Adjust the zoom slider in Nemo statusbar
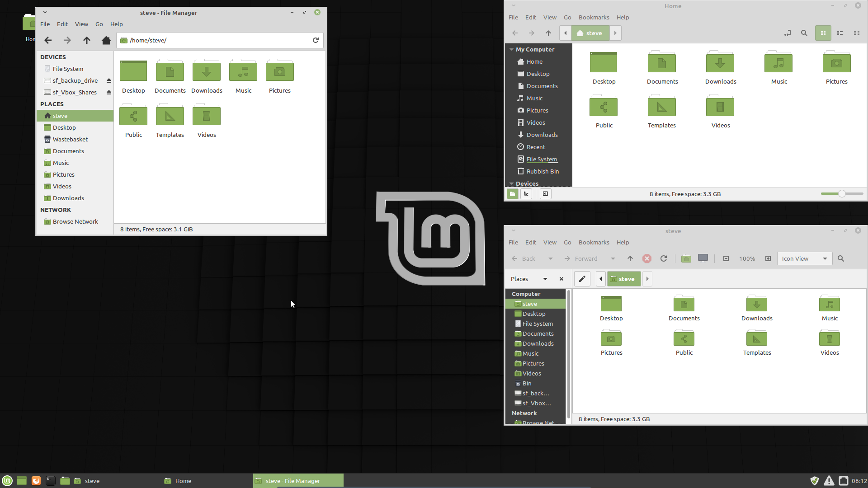 click(841, 193)
